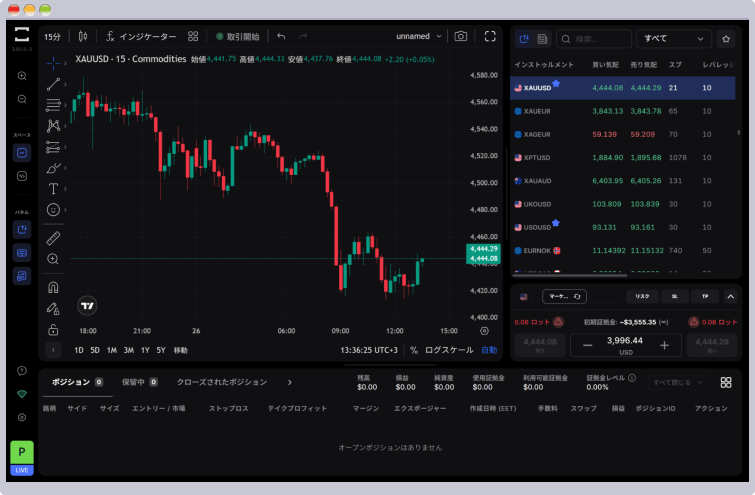755x495 pixels.
Task: Undo the last chart action
Action: click(x=281, y=36)
